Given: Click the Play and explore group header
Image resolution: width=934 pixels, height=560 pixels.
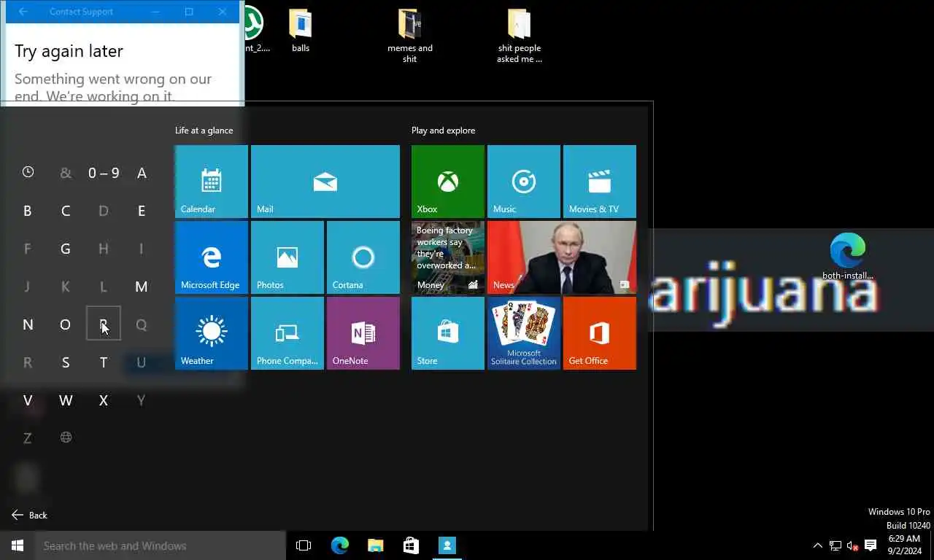Looking at the screenshot, I should [443, 131].
